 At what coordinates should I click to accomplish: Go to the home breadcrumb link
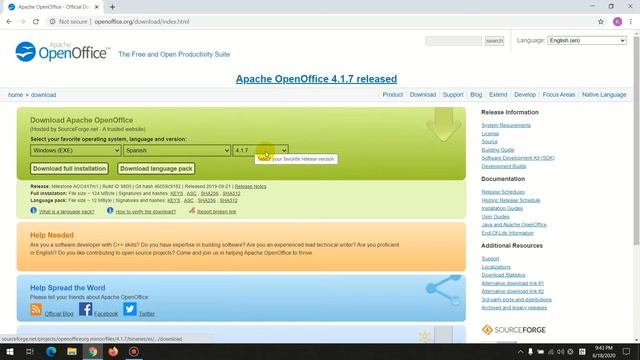tap(16, 95)
